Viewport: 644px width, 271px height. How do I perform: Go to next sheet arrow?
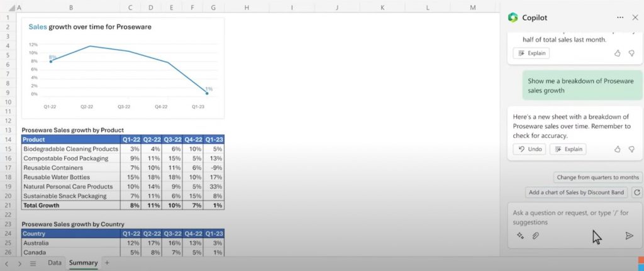point(19,263)
